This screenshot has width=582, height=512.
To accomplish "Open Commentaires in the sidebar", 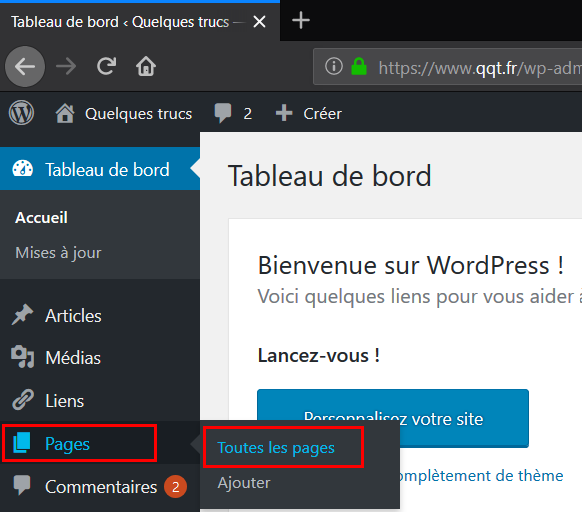I will point(100,486).
